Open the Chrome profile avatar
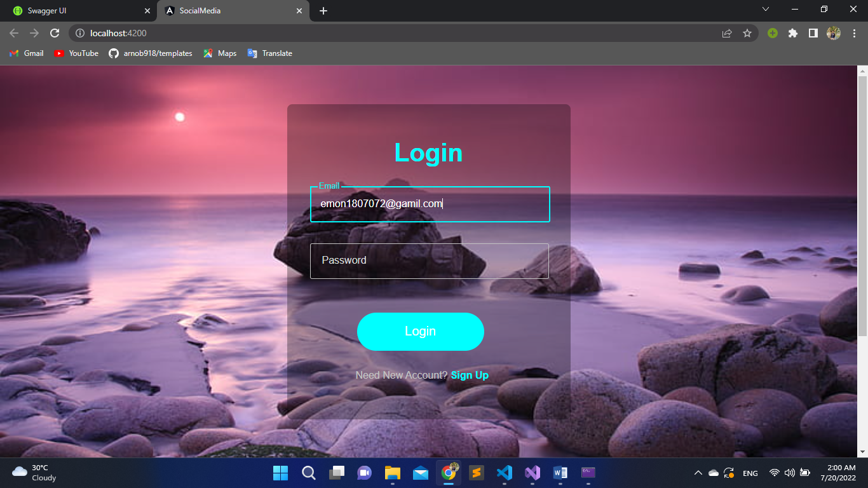Viewport: 868px width, 488px height. point(833,33)
